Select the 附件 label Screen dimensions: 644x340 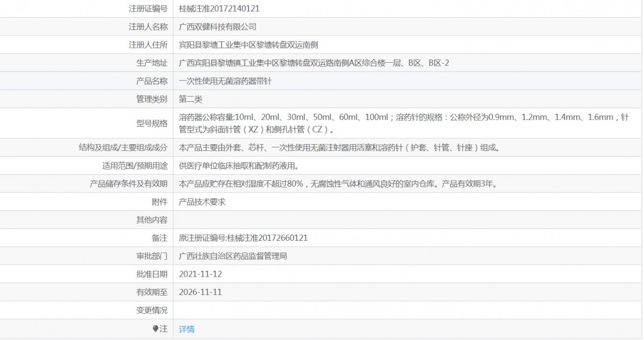coord(159,202)
